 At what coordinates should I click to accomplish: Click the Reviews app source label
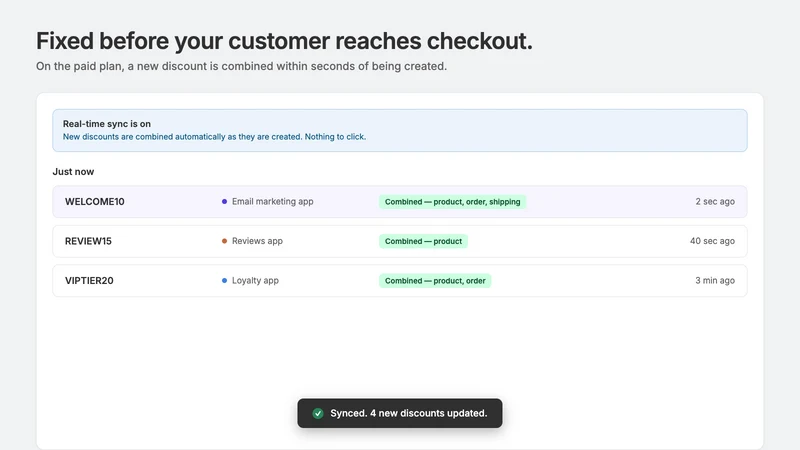pos(257,241)
